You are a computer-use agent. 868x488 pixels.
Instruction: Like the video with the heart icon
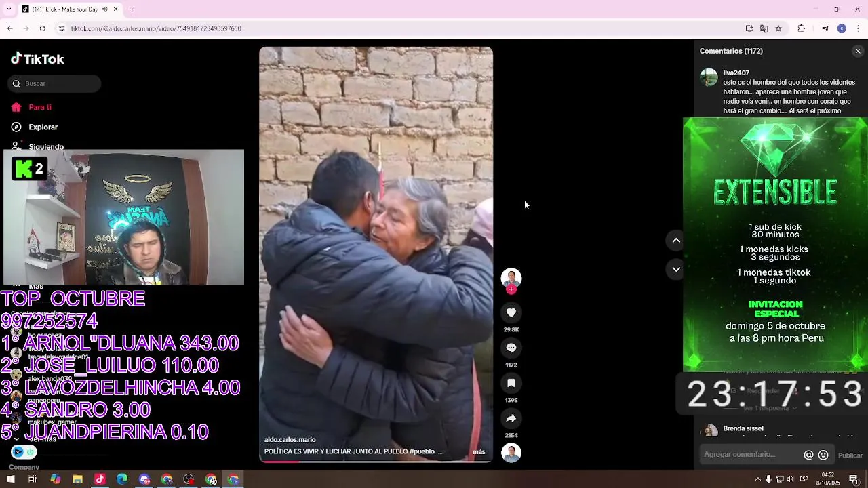tap(511, 312)
